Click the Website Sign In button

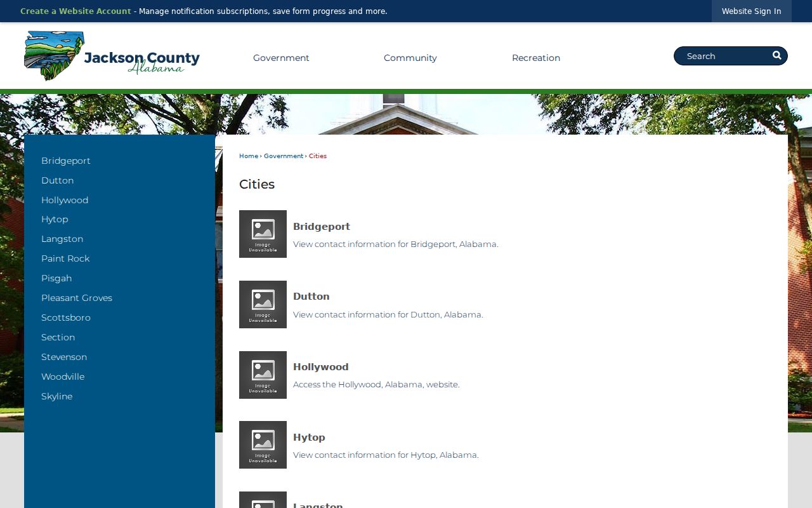751,11
